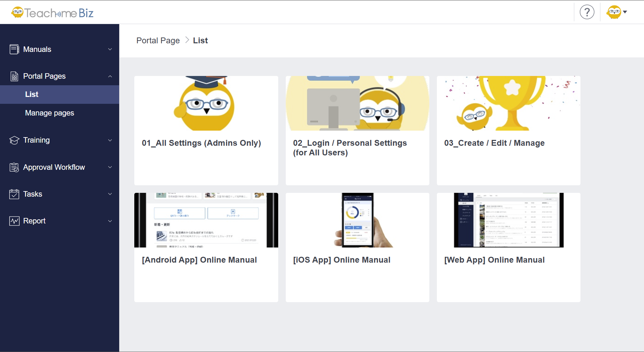644x352 pixels.
Task: Go to Portal Page breadcrumb link
Action: point(158,41)
